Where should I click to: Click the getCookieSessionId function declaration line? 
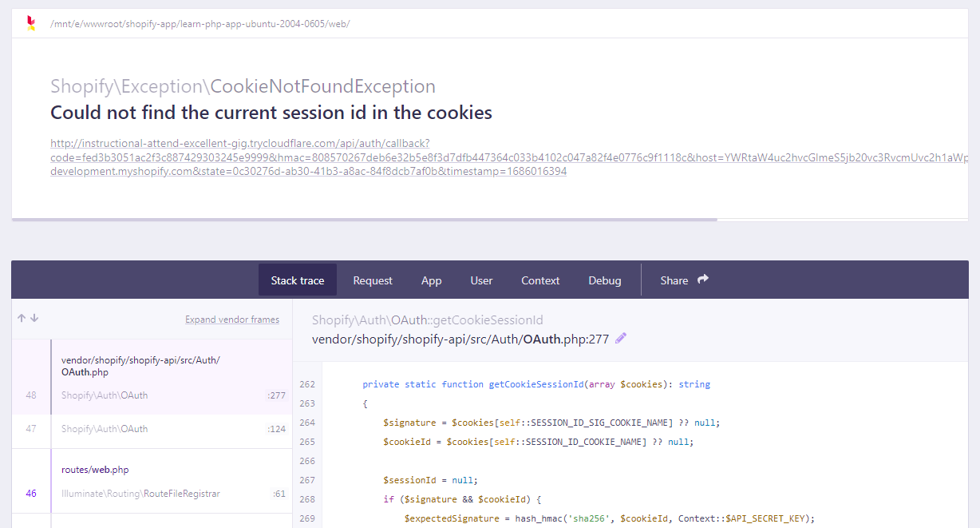[x=535, y=384]
